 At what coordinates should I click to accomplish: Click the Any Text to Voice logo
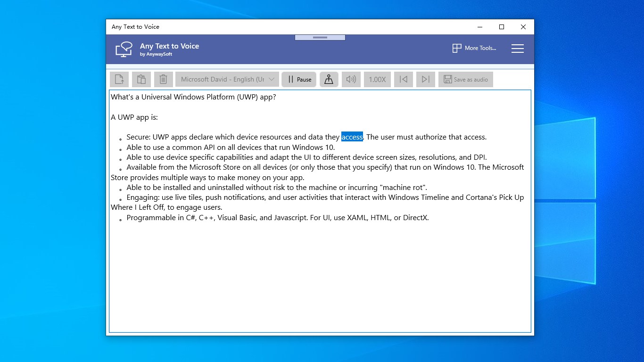click(x=123, y=49)
